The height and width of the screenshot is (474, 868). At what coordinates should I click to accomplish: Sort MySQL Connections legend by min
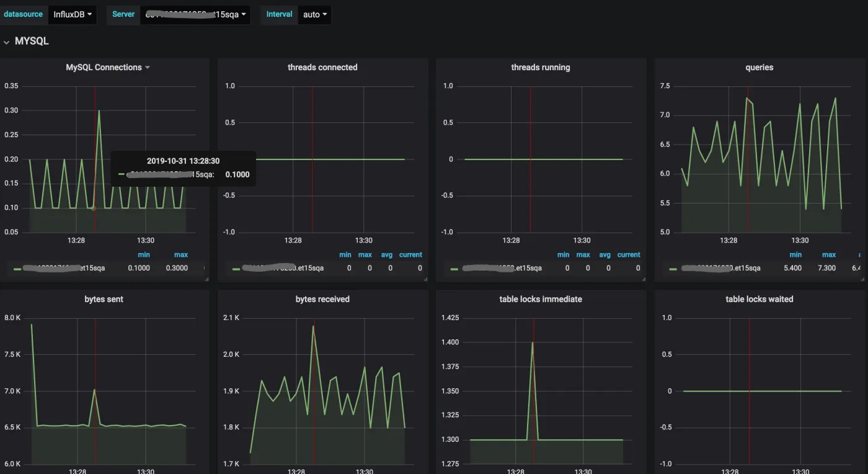[x=144, y=254]
